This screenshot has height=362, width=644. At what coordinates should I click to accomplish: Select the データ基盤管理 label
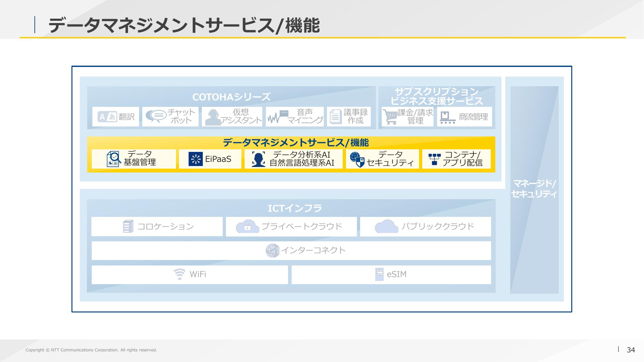(x=140, y=158)
